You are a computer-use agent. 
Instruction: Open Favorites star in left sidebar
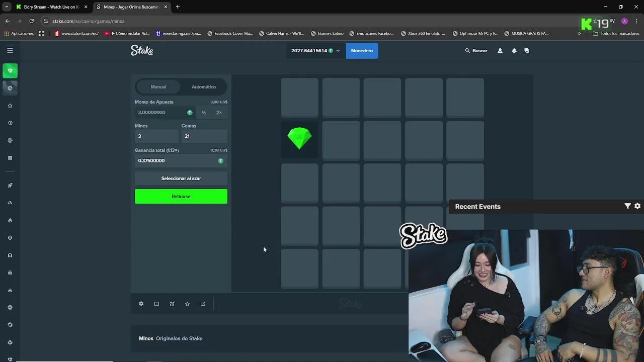pyautogui.click(x=10, y=106)
